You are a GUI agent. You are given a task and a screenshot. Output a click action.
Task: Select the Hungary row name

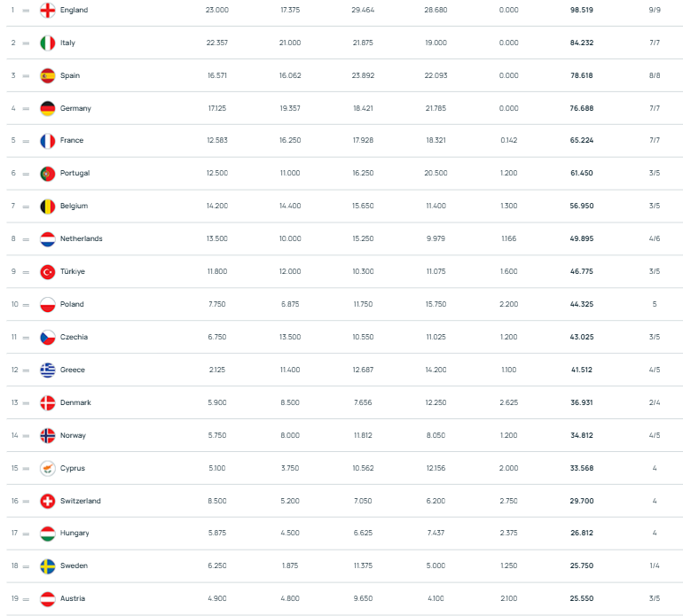75,534
